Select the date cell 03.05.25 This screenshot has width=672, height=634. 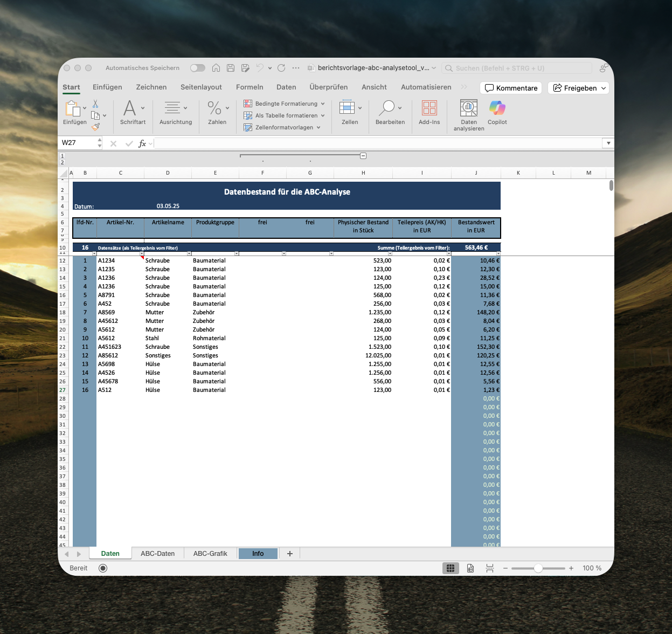[168, 206]
